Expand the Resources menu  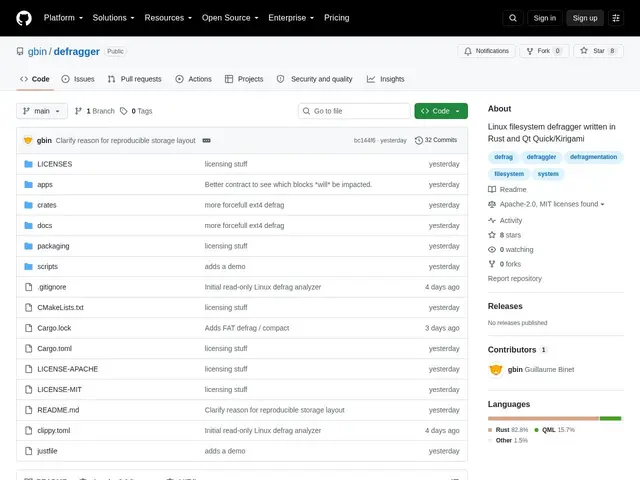[168, 18]
